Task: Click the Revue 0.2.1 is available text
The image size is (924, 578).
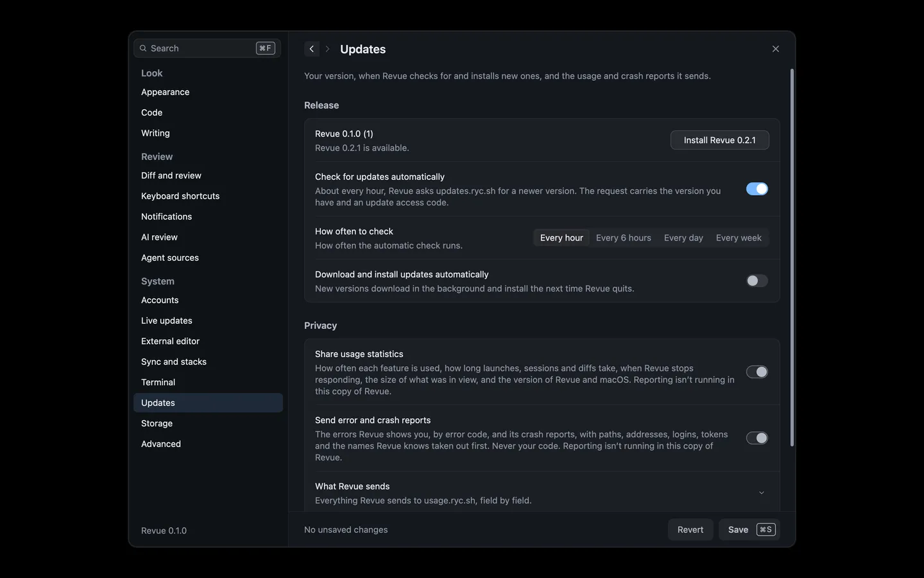Action: coord(362,148)
